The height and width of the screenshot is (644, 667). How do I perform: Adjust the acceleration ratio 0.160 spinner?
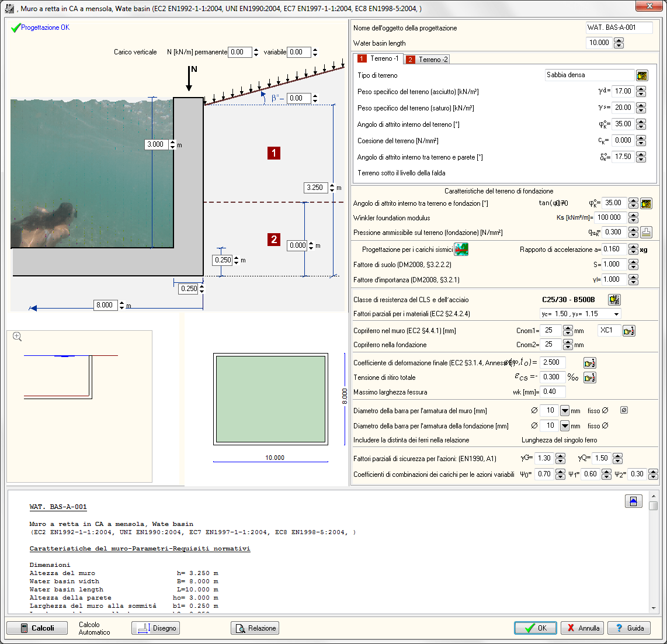[633, 250]
